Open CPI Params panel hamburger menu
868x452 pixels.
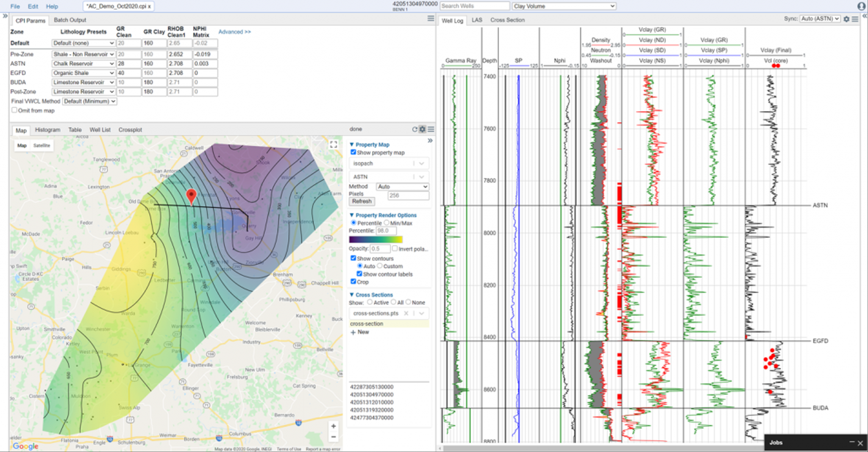click(431, 19)
